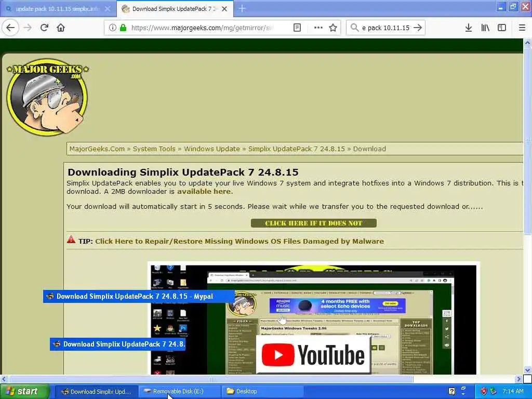Click the YouTube logo on the video
532x399 pixels.
pyautogui.click(x=313, y=354)
